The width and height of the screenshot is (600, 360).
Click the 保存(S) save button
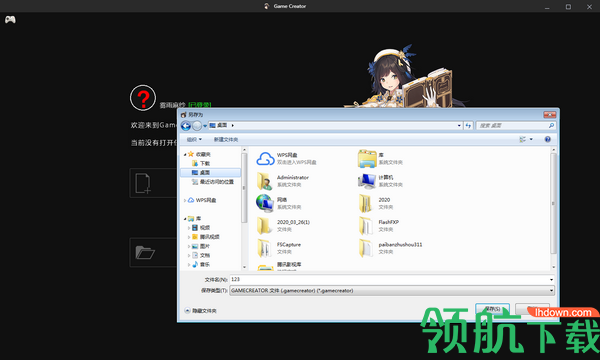(492, 309)
